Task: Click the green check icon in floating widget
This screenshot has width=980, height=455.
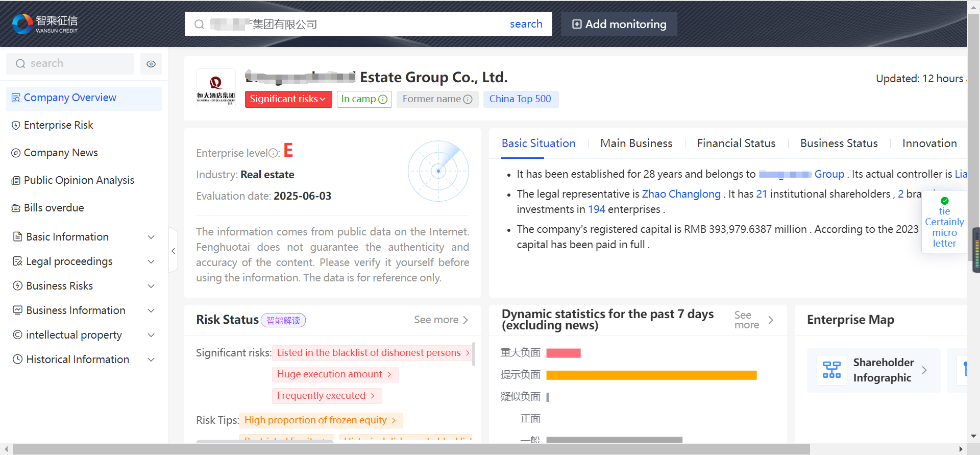Action: (x=944, y=201)
